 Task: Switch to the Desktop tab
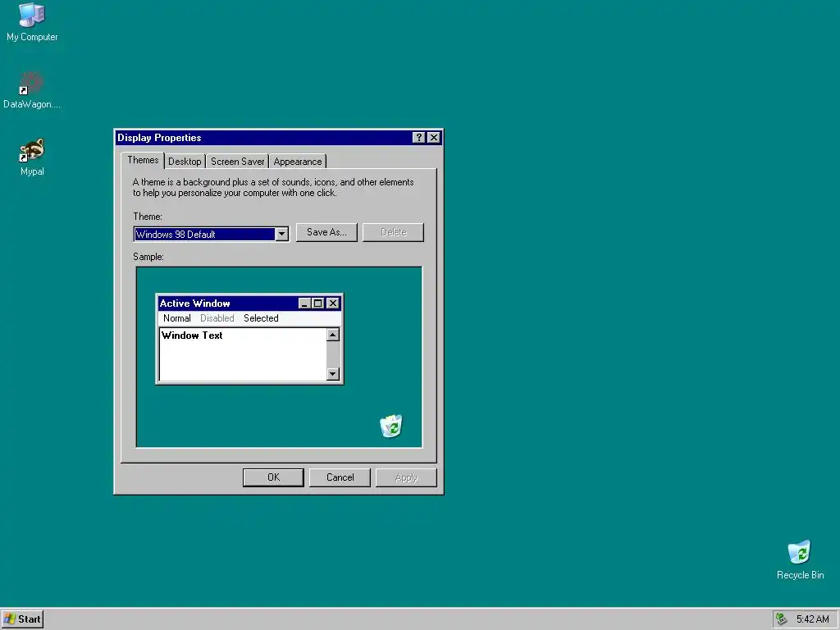pyautogui.click(x=185, y=162)
